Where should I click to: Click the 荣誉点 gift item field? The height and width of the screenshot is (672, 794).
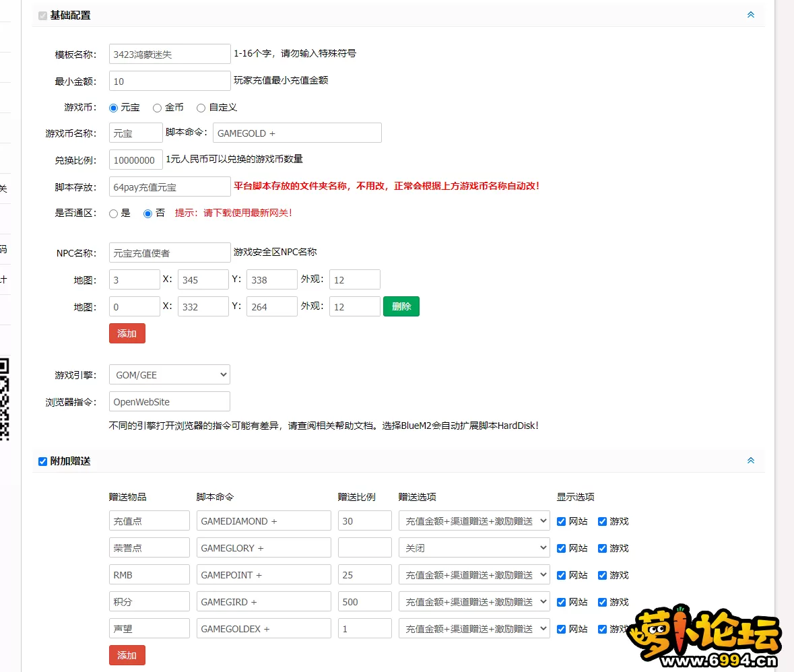coord(150,547)
